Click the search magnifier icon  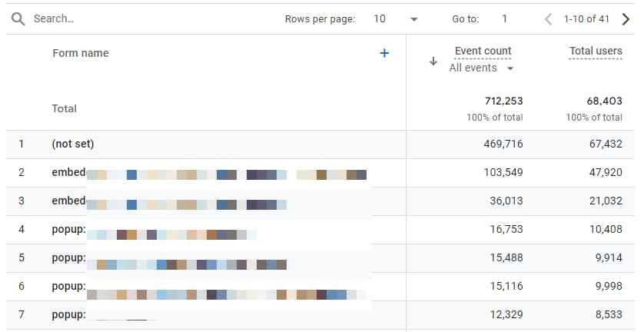(18, 18)
